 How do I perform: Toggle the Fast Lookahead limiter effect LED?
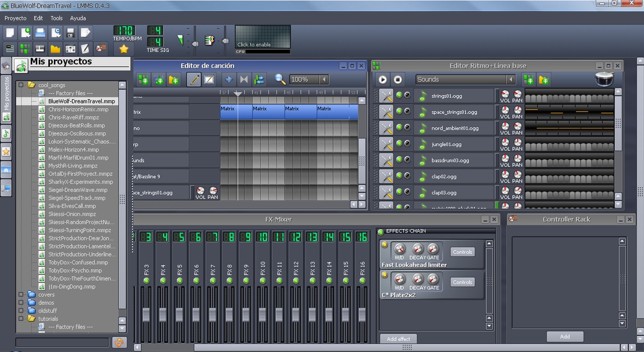tap(385, 245)
